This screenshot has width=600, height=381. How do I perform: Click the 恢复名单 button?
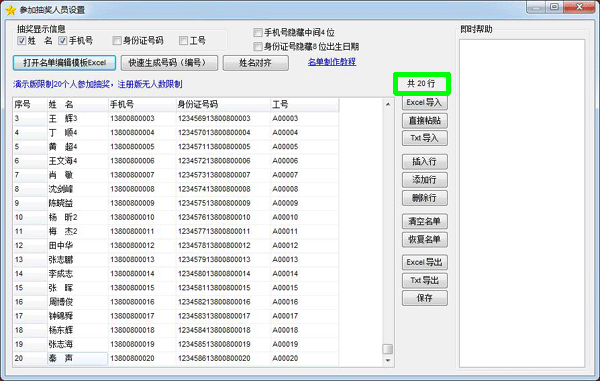424,239
